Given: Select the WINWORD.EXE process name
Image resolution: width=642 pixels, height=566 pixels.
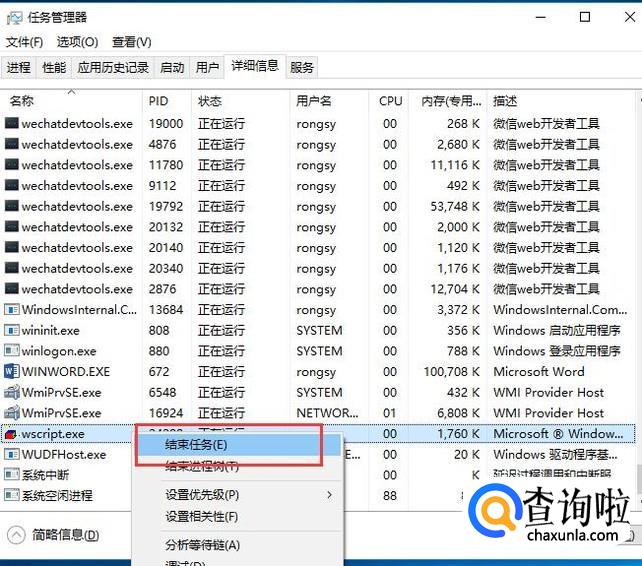Looking at the screenshot, I should coord(66,371).
